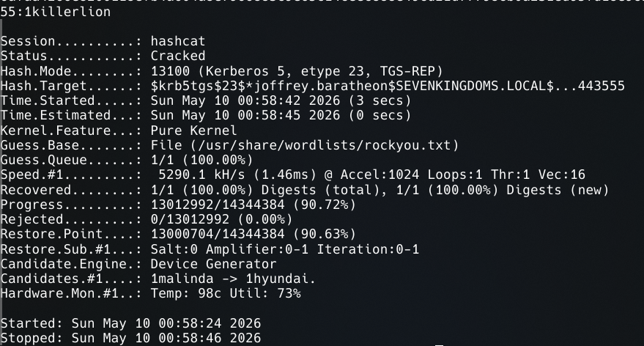
Task: Click the Hash.Mode value 13100
Action: tap(170, 71)
